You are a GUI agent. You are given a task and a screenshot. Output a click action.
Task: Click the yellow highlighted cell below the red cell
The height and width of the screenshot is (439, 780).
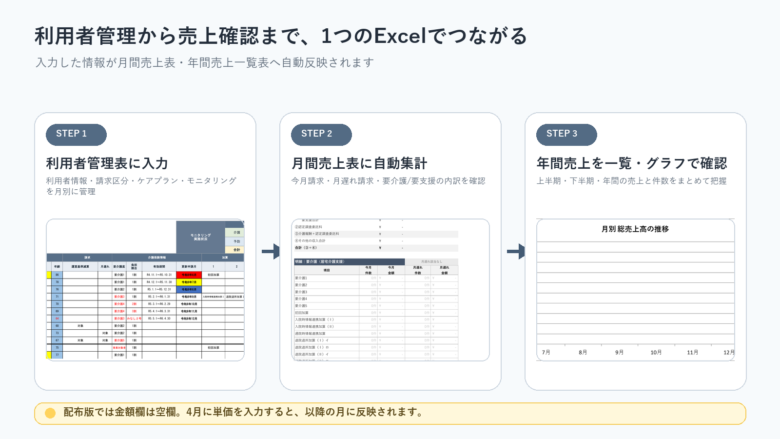coord(189,282)
